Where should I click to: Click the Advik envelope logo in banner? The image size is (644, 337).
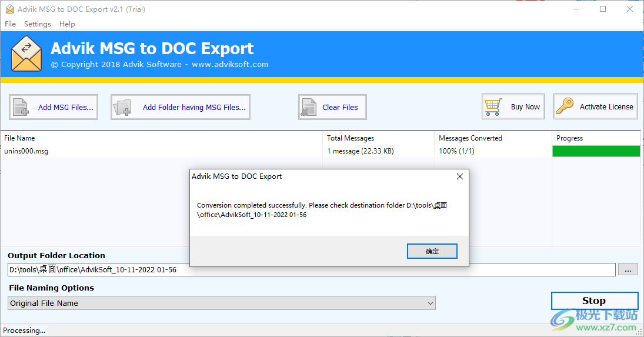26,54
